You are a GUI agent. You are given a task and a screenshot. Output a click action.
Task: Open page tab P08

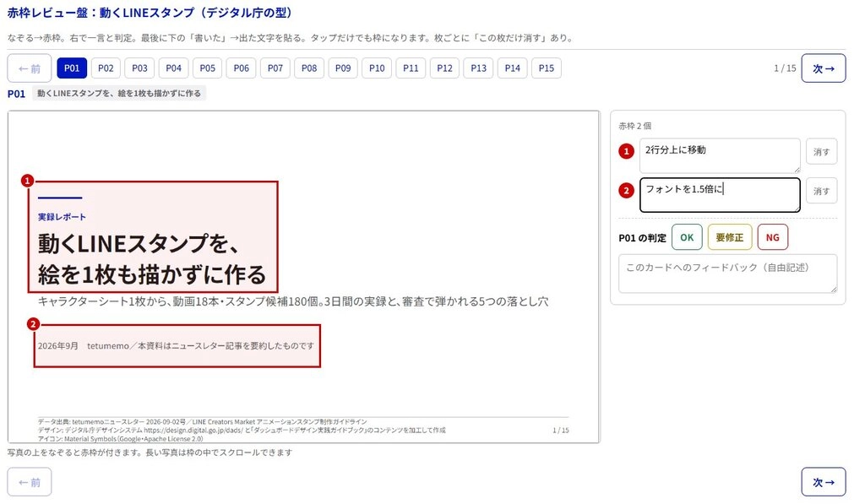[x=309, y=68]
